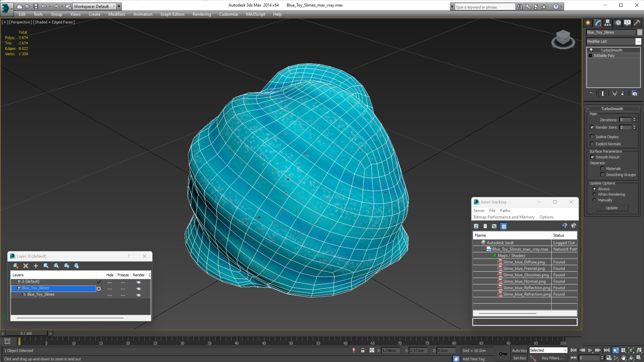Select the Manually update option
The image size is (644, 362).
point(594,200)
